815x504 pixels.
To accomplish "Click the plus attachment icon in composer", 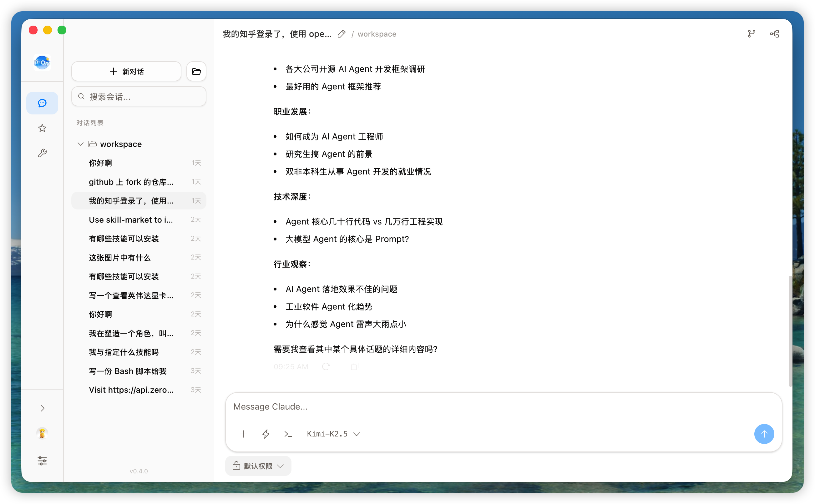I will [243, 434].
